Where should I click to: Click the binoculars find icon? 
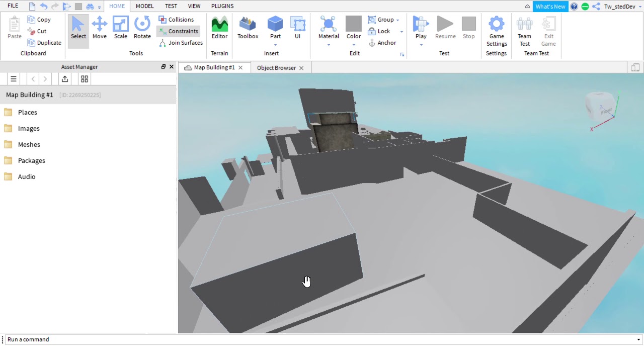(x=90, y=7)
